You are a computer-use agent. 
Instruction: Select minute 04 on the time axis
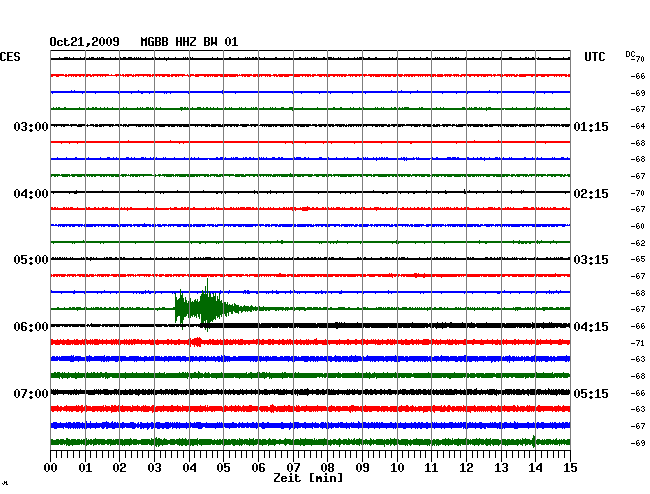coord(189,467)
